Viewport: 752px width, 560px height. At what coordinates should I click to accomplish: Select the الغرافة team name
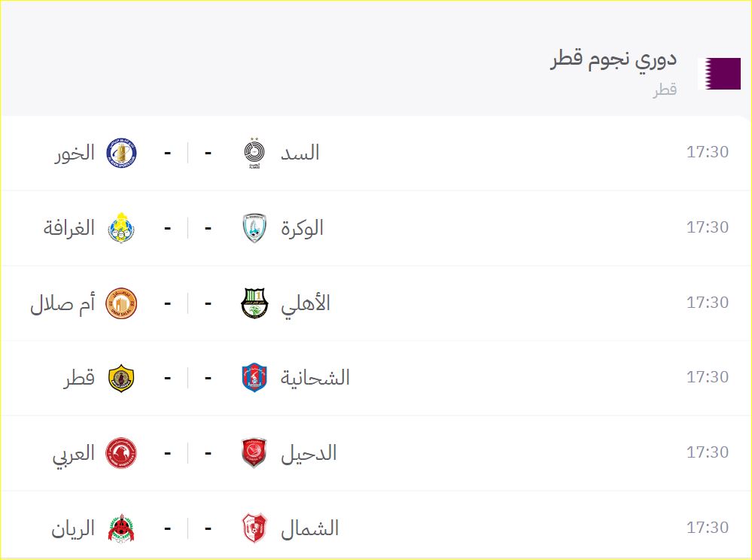click(69, 227)
